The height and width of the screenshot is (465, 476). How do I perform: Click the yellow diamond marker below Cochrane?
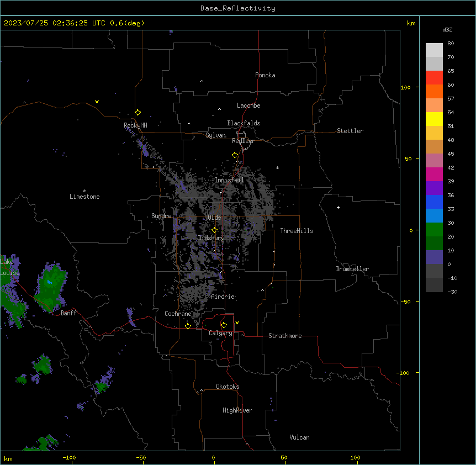[188, 326]
